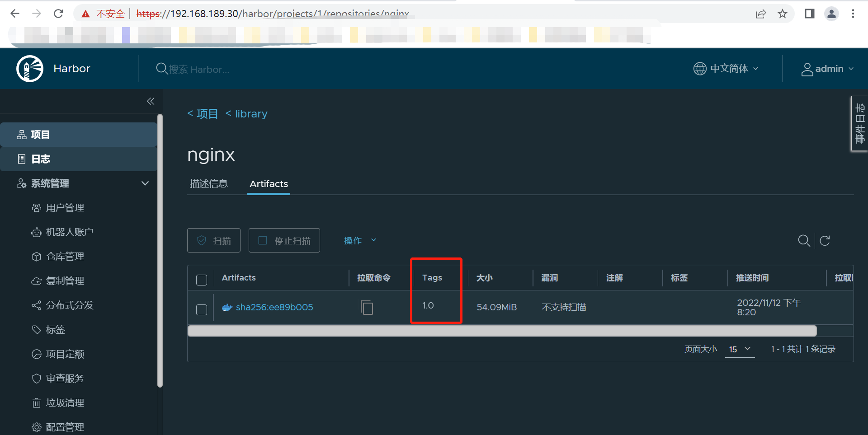This screenshot has width=868, height=435.
Task: Sort by the 大小 column header
Action: pos(485,278)
